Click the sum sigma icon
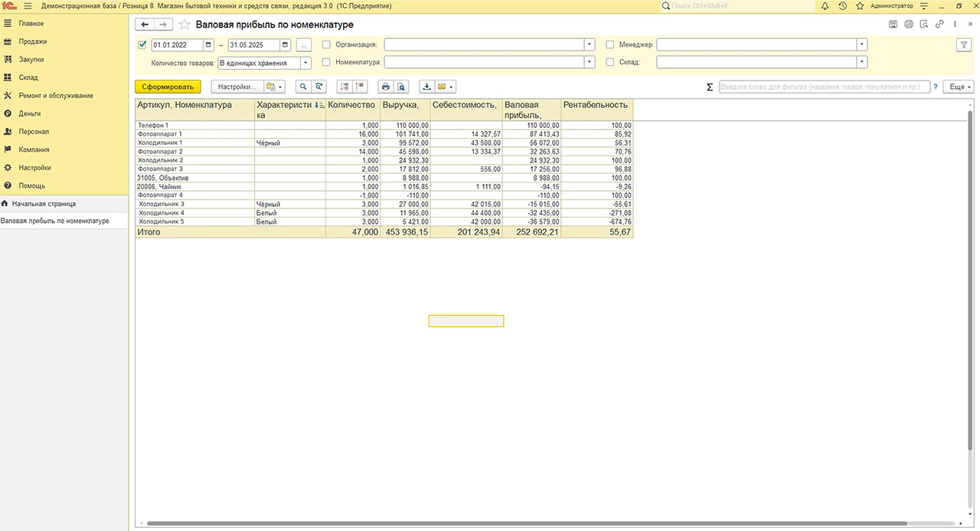 (x=710, y=87)
